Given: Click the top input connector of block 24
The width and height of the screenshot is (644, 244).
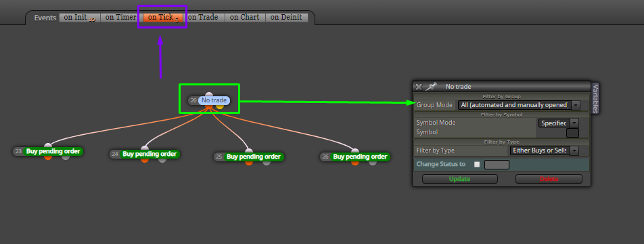Looking at the screenshot, I should point(145,148).
